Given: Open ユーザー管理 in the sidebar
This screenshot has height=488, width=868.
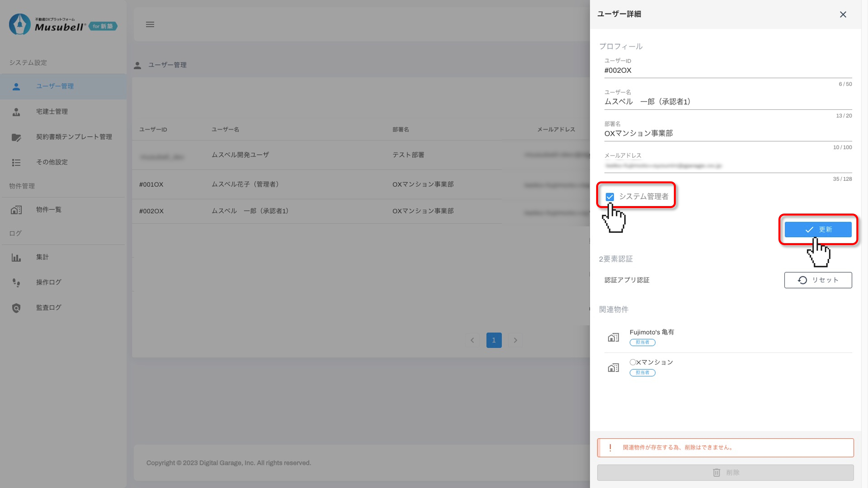Looking at the screenshot, I should 55,86.
